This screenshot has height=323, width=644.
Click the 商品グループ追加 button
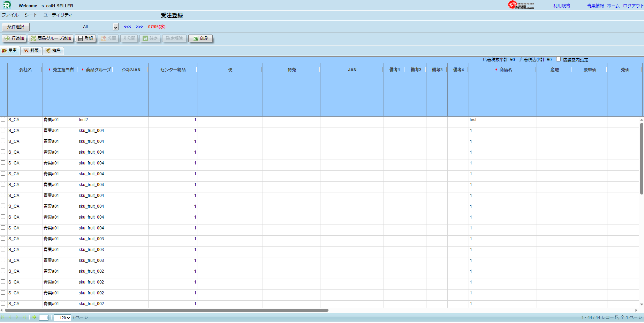click(x=51, y=38)
